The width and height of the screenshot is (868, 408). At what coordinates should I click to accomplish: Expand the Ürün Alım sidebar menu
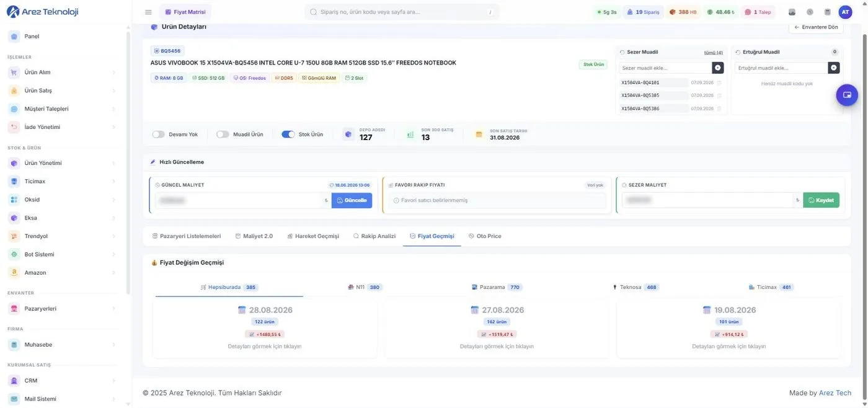tap(63, 73)
